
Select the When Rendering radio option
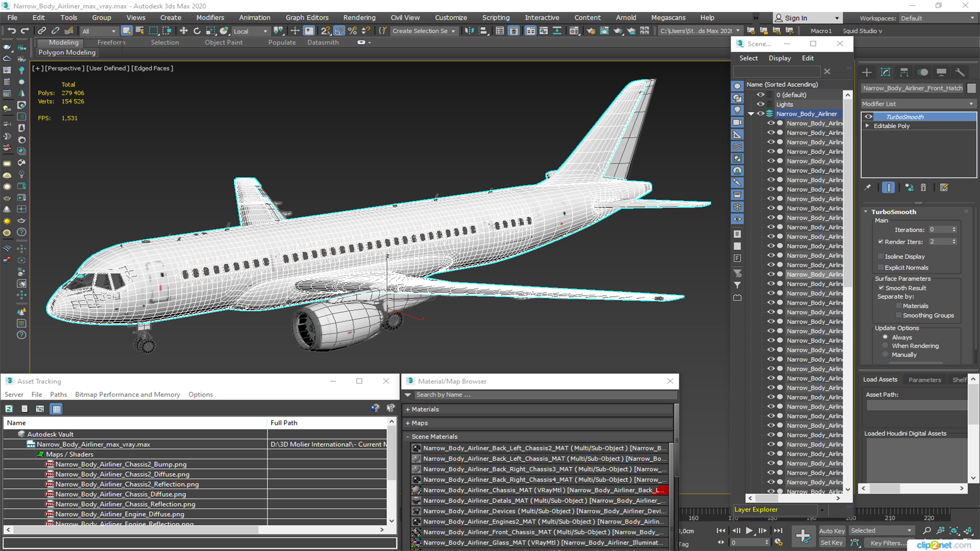point(885,346)
